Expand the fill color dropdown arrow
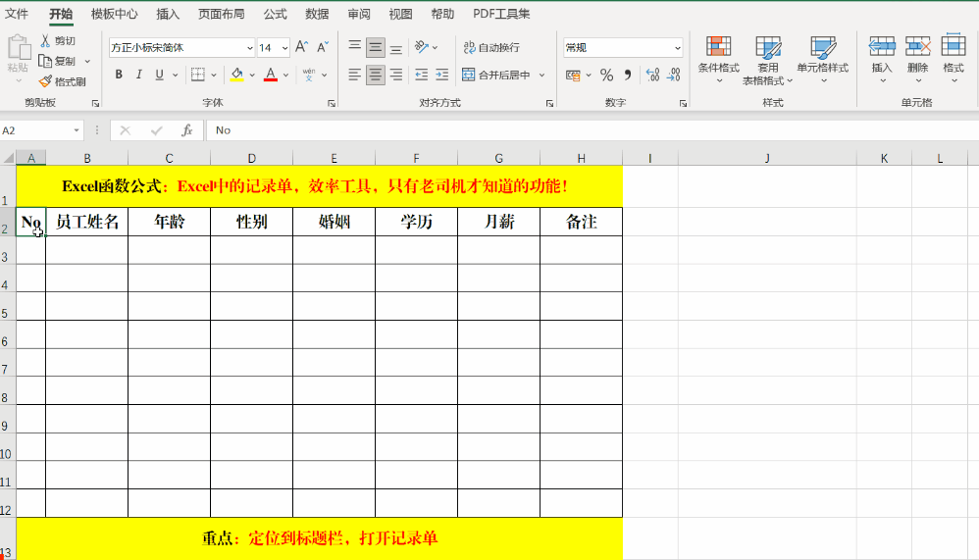The image size is (979, 560). [x=252, y=75]
